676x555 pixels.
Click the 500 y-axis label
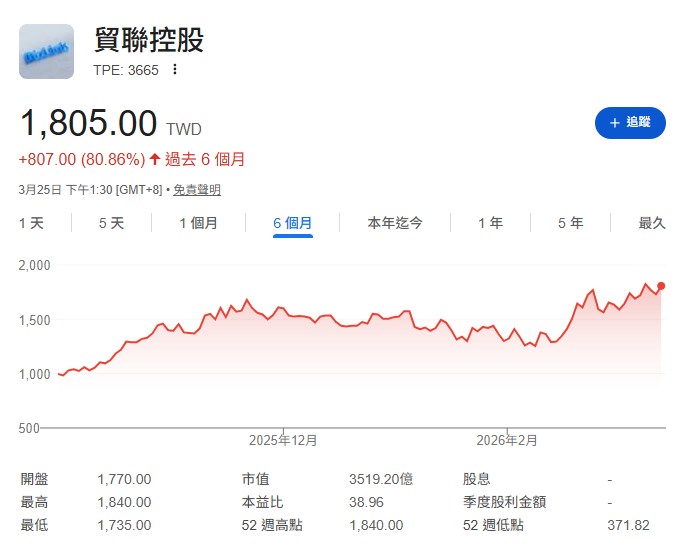pos(29,428)
